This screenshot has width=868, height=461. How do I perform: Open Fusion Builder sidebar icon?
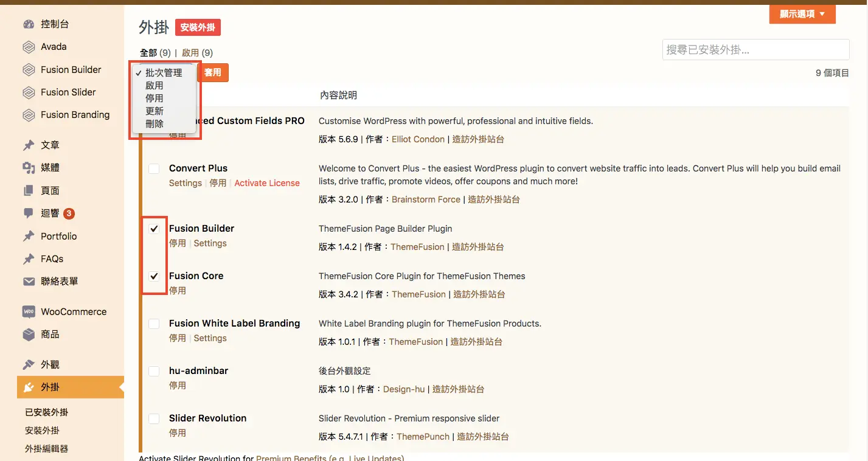point(29,70)
